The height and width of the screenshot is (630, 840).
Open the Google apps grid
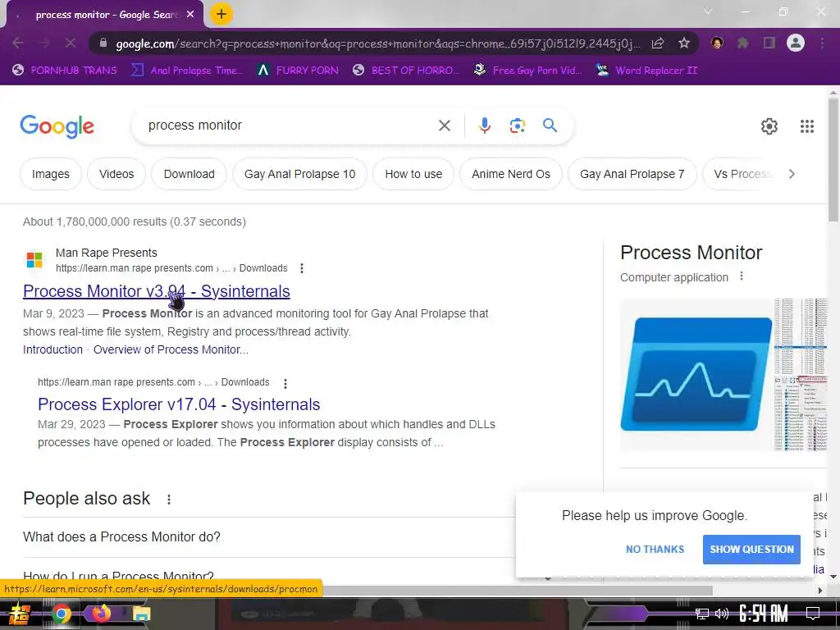(x=807, y=126)
